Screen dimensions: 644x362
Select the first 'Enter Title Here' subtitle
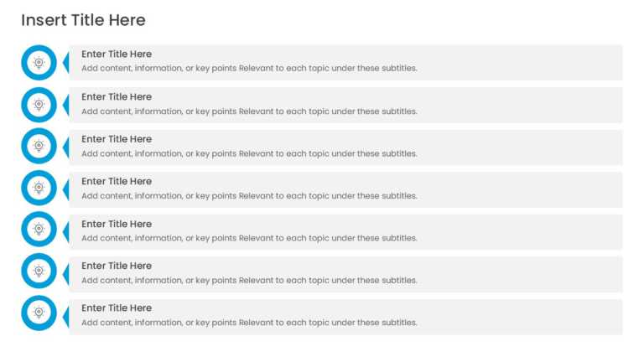click(117, 54)
